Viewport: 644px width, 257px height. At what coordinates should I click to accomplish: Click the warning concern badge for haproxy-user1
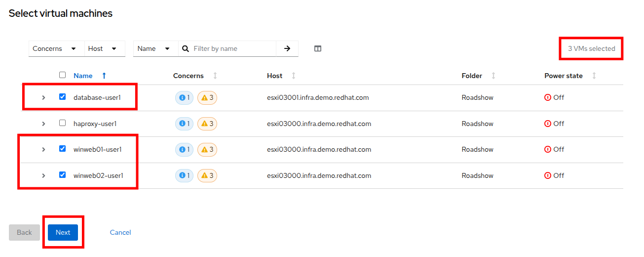207,124
